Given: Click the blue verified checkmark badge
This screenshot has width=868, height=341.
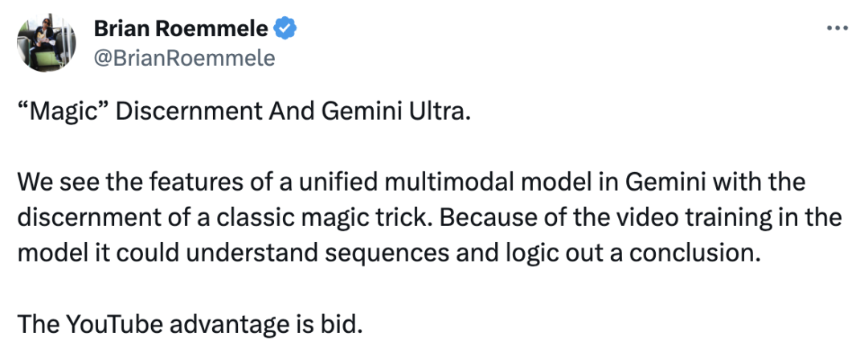Looking at the screenshot, I should coord(285,29).
